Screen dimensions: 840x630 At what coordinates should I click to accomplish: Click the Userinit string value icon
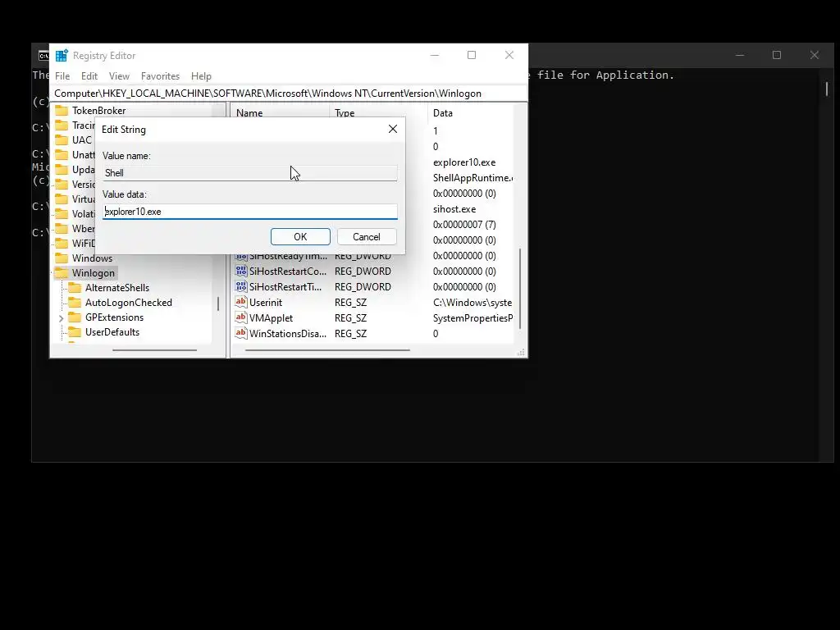coord(241,302)
